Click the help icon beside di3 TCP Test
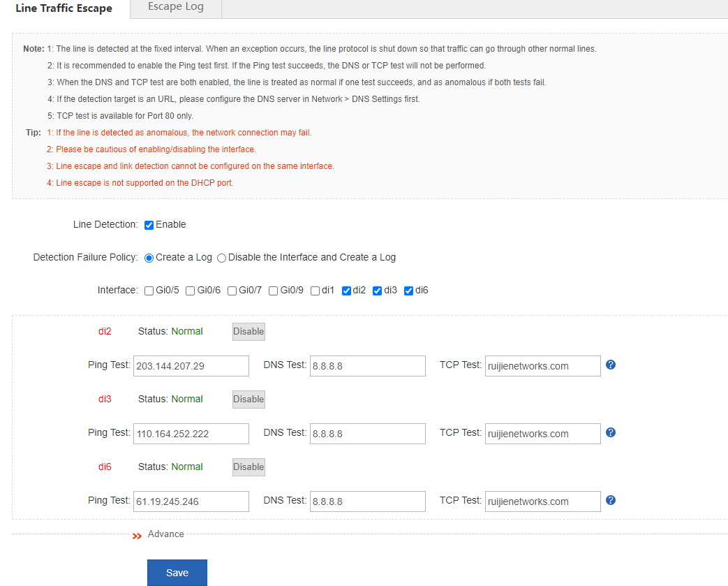 tap(611, 432)
